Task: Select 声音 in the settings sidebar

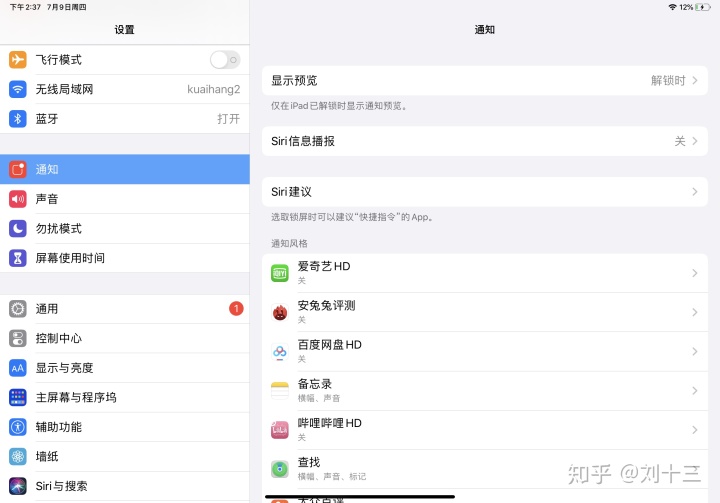Action: coord(124,199)
